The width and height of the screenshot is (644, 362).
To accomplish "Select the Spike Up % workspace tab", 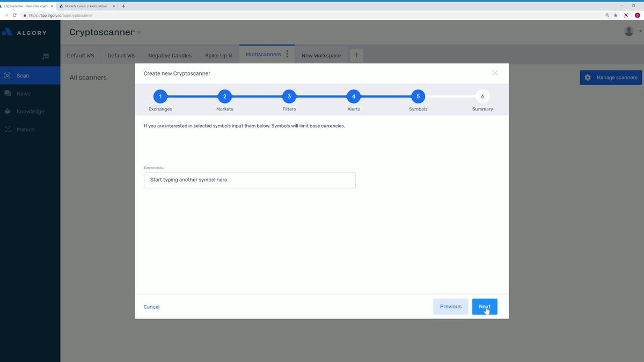I will [x=218, y=55].
